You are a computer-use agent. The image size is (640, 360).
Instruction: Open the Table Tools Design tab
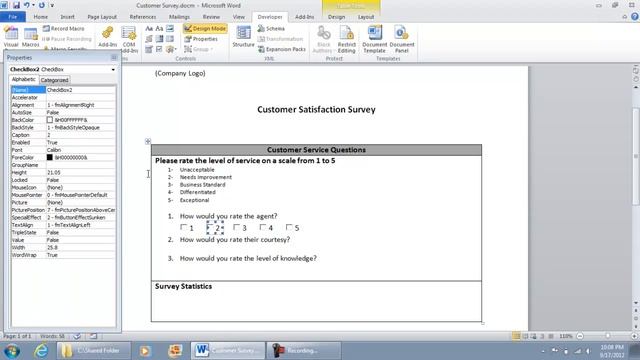tap(336, 17)
